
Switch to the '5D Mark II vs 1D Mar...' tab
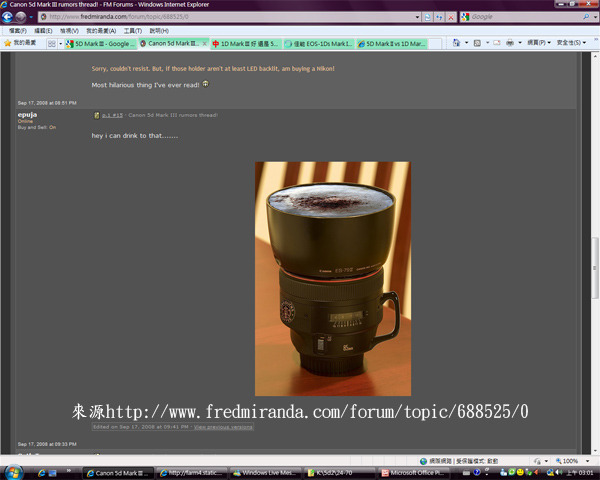pyautogui.click(x=392, y=44)
